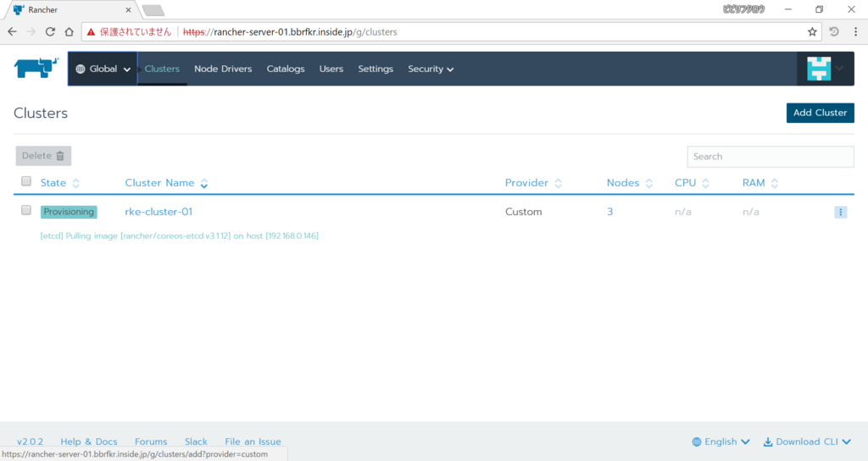Sort clusters by Provider column
The image size is (868, 461).
tap(533, 183)
